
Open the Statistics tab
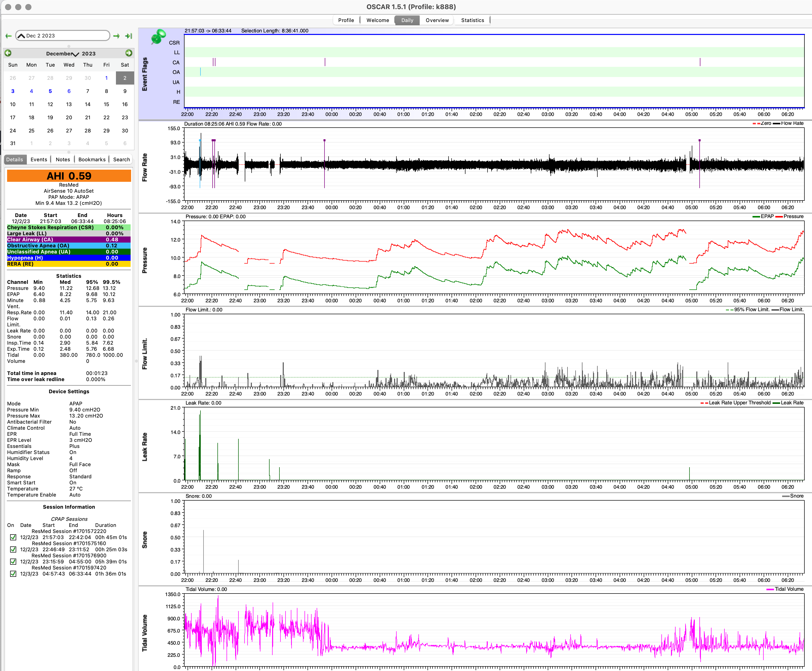tap(472, 20)
